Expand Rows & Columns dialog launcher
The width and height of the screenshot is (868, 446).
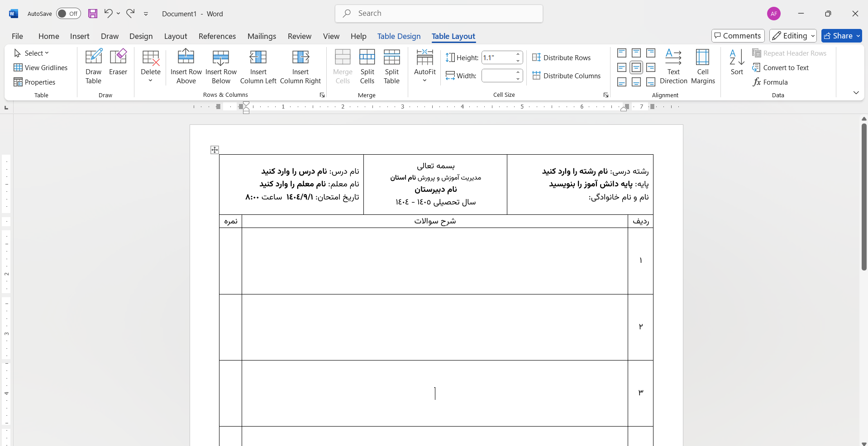[322, 95]
